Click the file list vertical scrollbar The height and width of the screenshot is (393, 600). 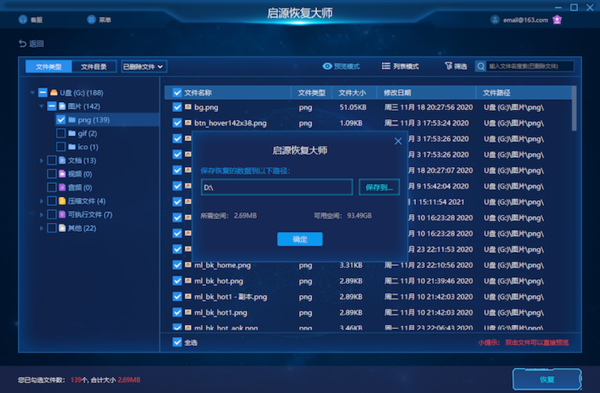[x=574, y=109]
